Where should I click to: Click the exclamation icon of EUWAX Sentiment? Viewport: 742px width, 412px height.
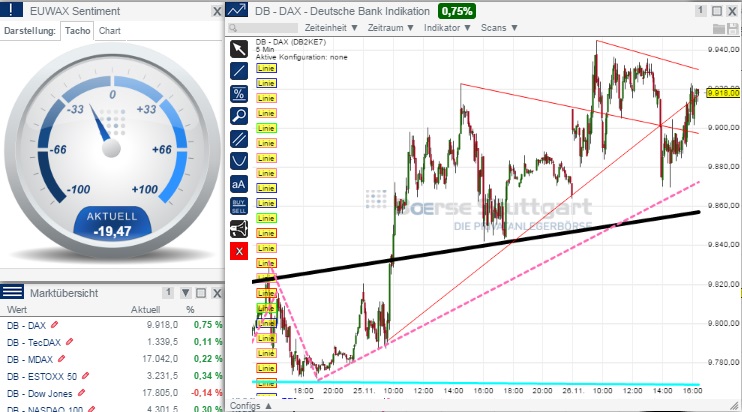[x=11, y=9]
